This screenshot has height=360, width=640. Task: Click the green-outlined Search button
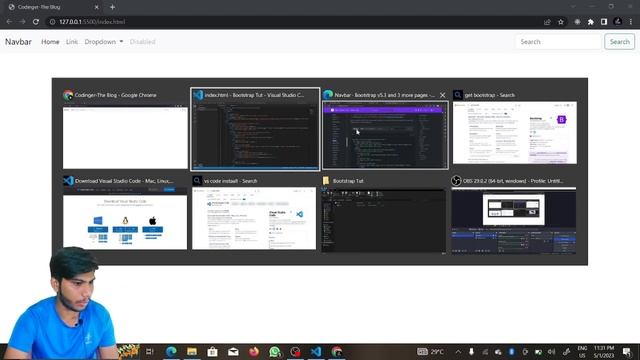coord(620,42)
